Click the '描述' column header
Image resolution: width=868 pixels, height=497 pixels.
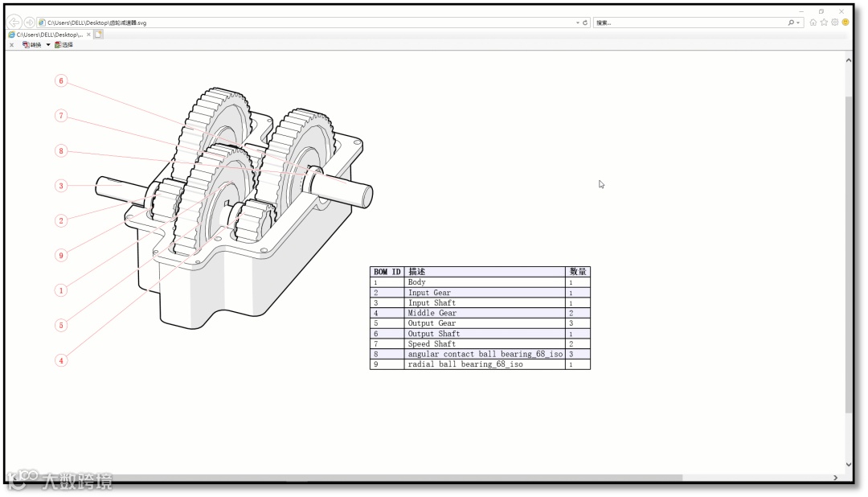[x=485, y=272]
